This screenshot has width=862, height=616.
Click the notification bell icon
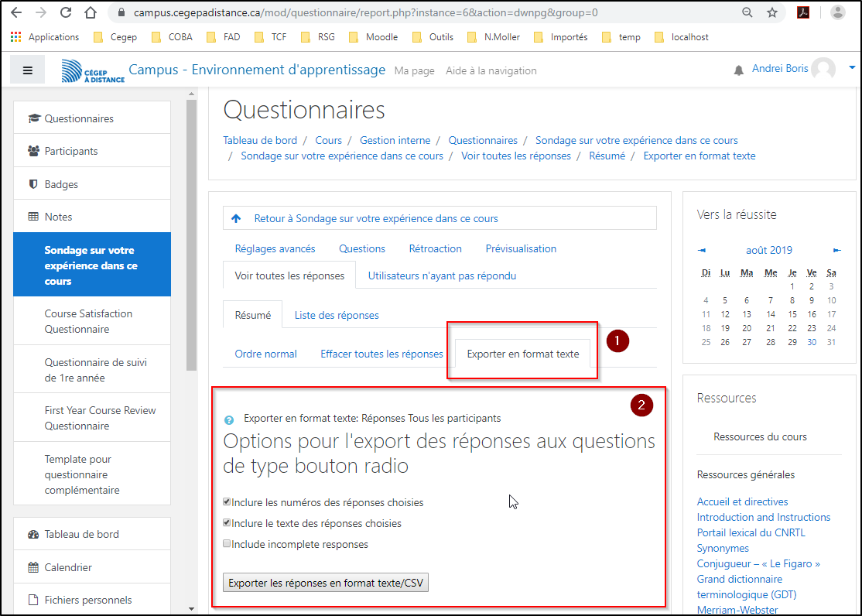738,70
